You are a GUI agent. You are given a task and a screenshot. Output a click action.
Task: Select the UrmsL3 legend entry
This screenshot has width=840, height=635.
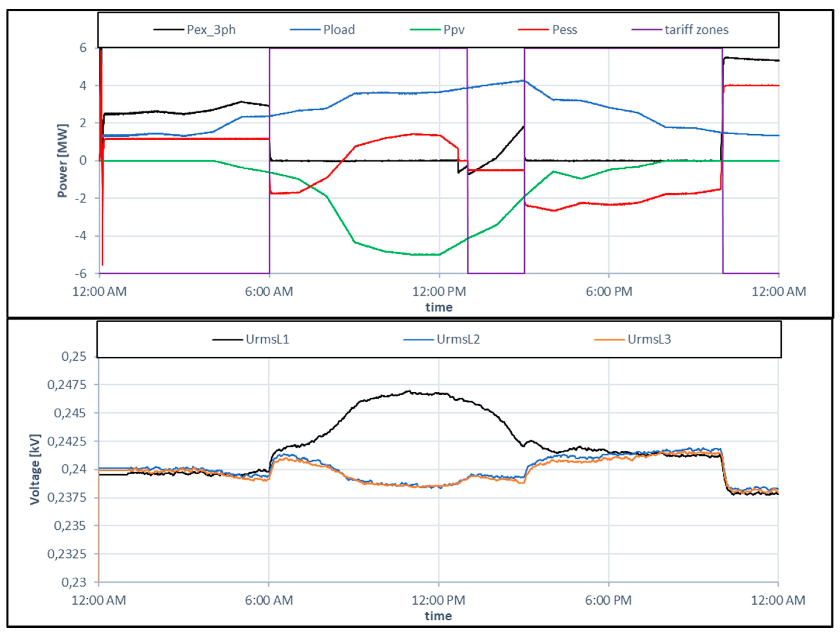pos(649,339)
